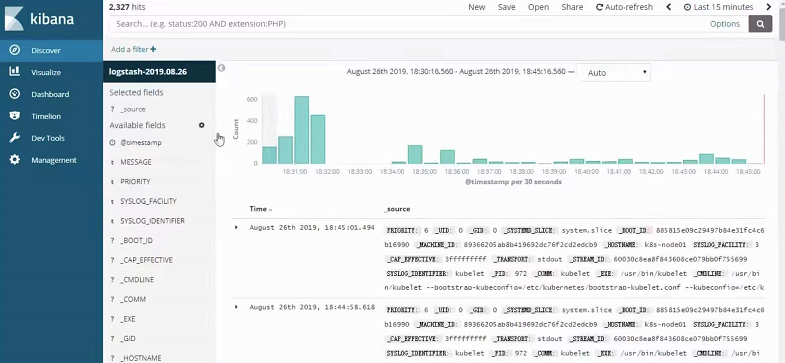The image size is (785, 363).
Task: Collapse the fields sidebar arrow
Action: (x=221, y=68)
